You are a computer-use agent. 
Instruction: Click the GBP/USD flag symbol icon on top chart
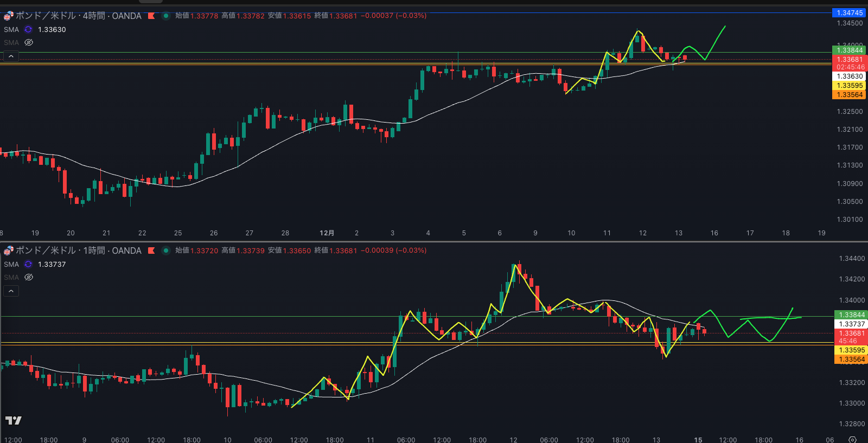tap(8, 16)
